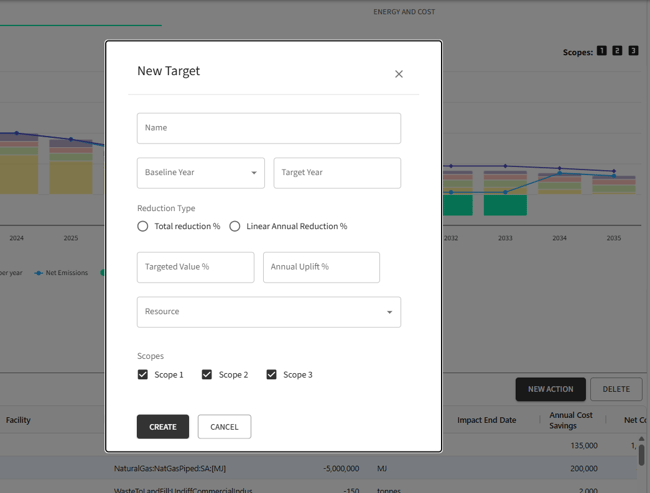
Task: Click the Name input field
Action: pyautogui.click(x=268, y=128)
